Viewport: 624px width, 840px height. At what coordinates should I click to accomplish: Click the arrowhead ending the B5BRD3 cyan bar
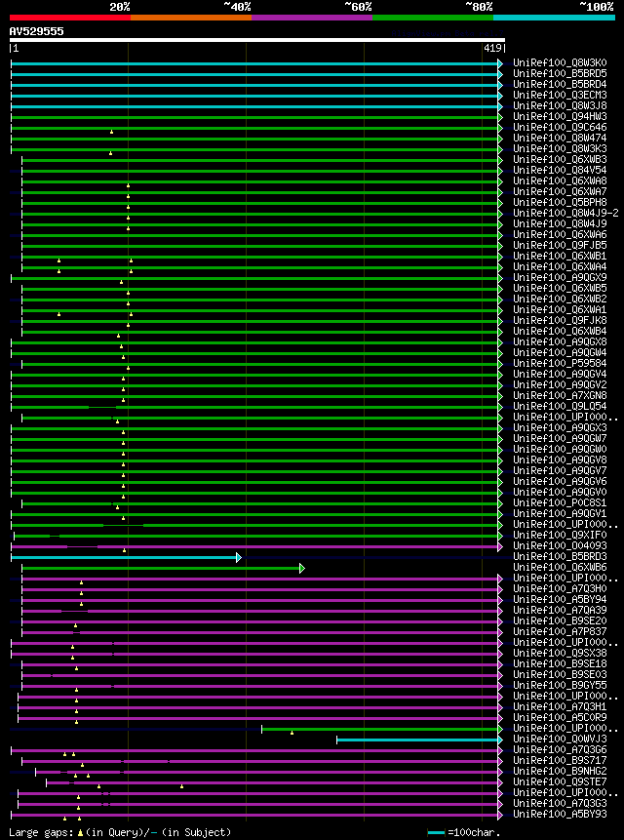pos(239,558)
